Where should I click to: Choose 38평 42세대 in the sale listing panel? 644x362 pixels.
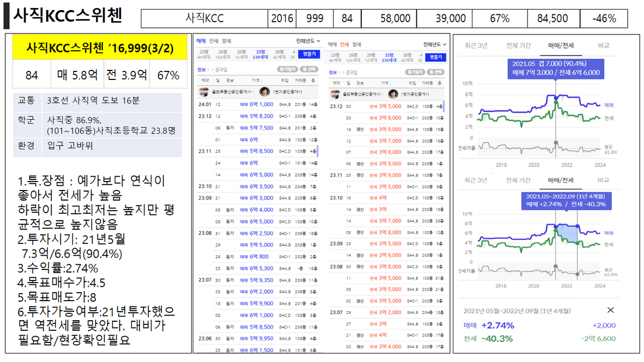pyautogui.click(x=279, y=55)
